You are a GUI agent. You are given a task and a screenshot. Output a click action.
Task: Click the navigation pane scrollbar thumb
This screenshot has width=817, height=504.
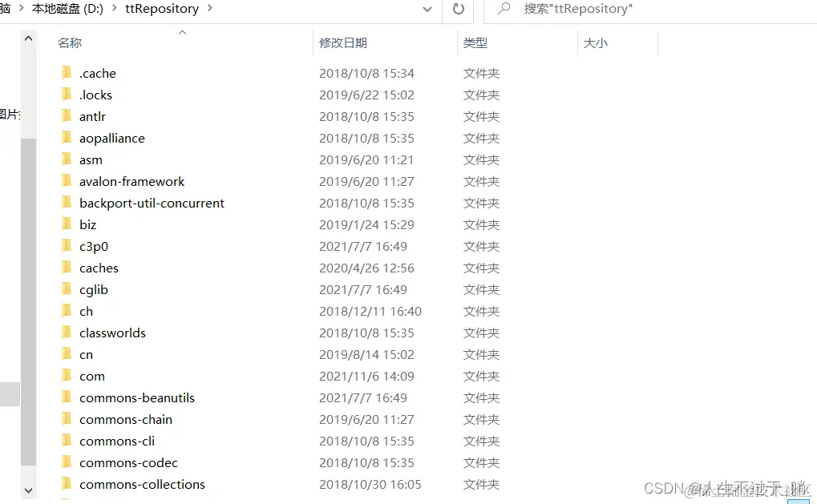pyautogui.click(x=29, y=302)
